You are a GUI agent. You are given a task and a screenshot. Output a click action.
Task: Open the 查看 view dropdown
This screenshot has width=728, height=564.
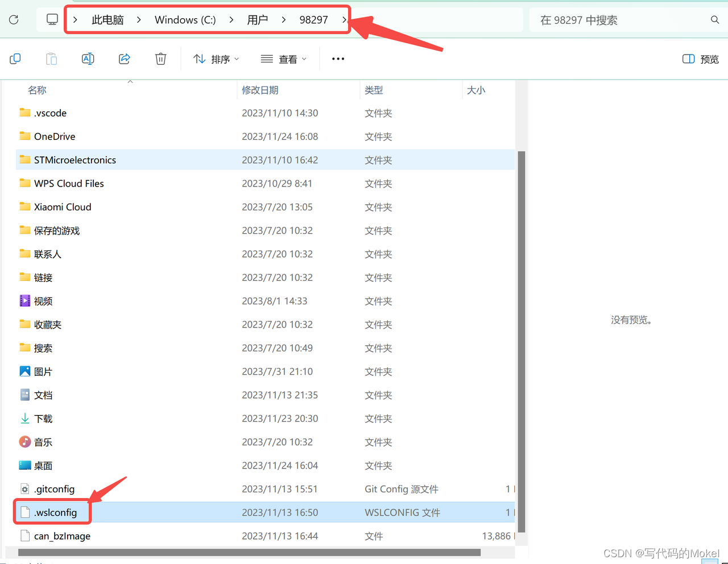(283, 59)
